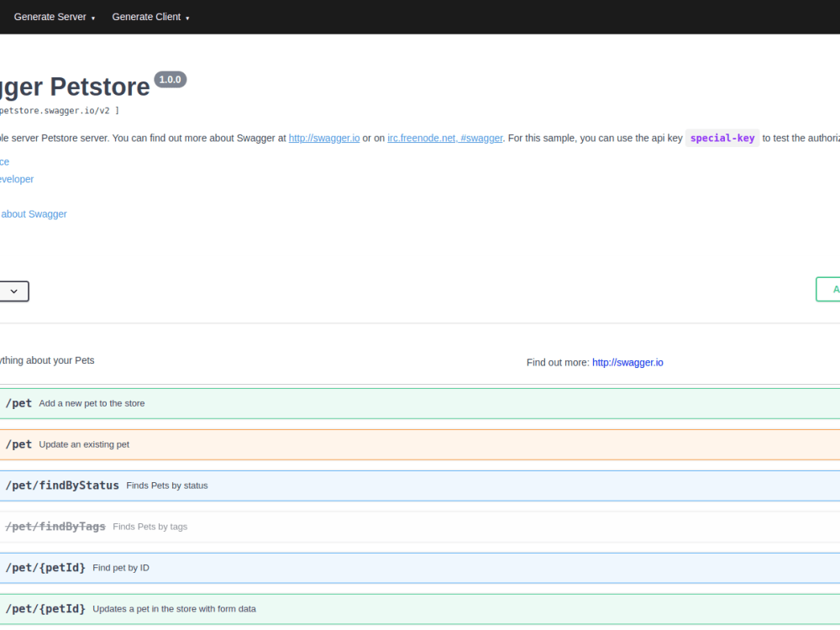Visit the Find out more http://swagger.io link
840x630 pixels.
pos(627,363)
